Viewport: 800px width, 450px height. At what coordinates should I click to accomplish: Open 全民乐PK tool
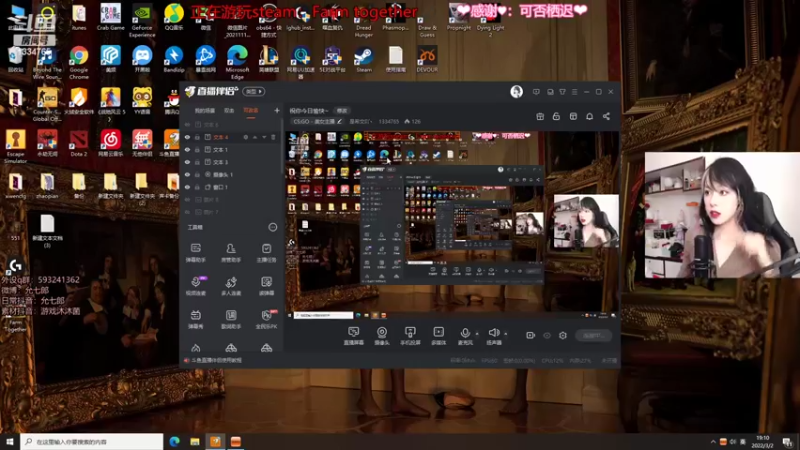point(266,319)
